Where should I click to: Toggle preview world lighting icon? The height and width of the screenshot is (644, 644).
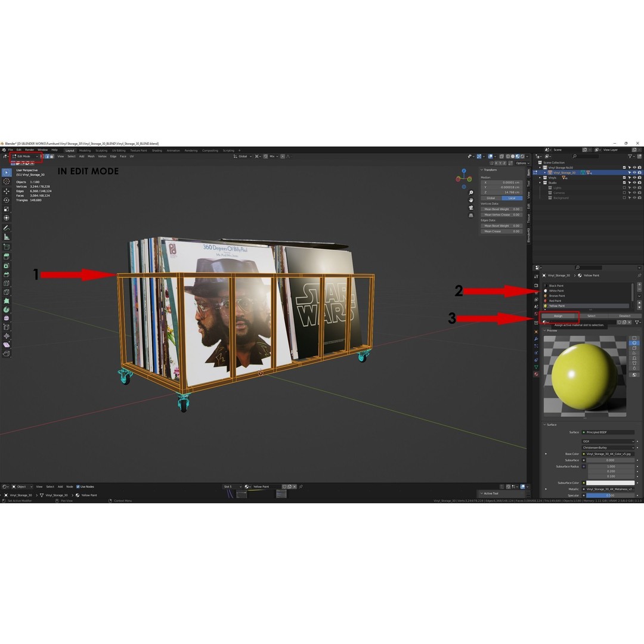(x=634, y=374)
